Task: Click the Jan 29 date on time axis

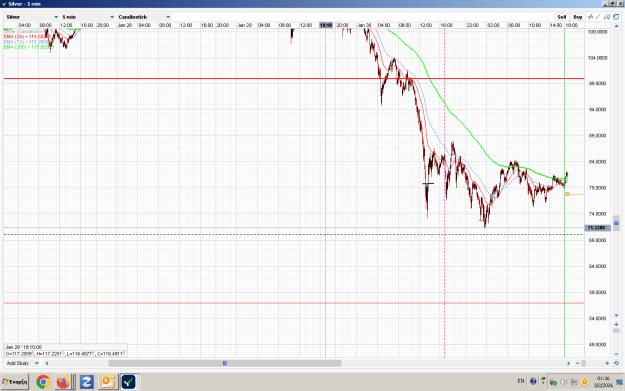Action: click(x=244, y=25)
